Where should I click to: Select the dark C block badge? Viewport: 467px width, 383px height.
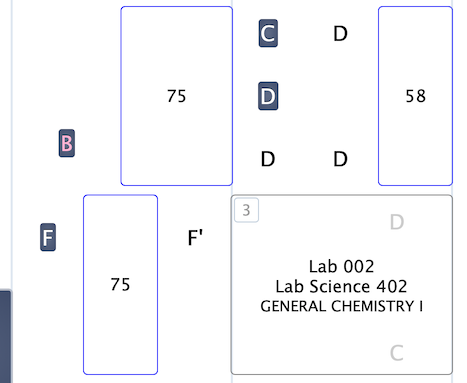pyautogui.click(x=268, y=33)
